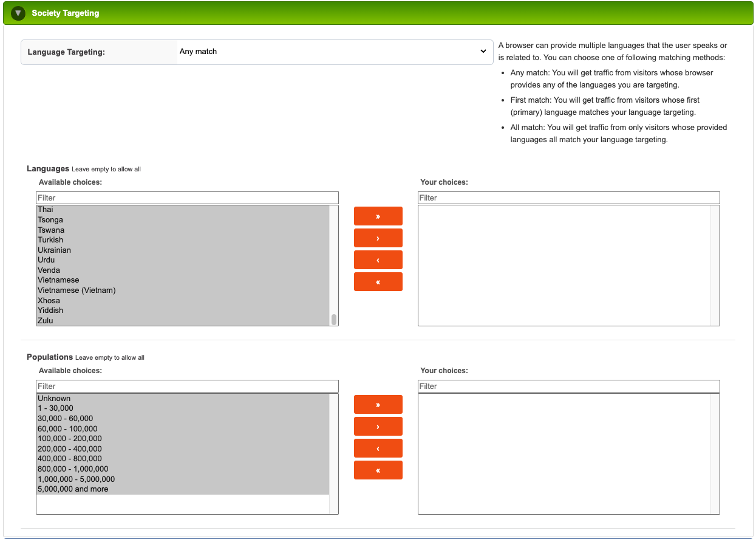Move selected population right with single arrow
The image size is (756, 539).
point(378,427)
